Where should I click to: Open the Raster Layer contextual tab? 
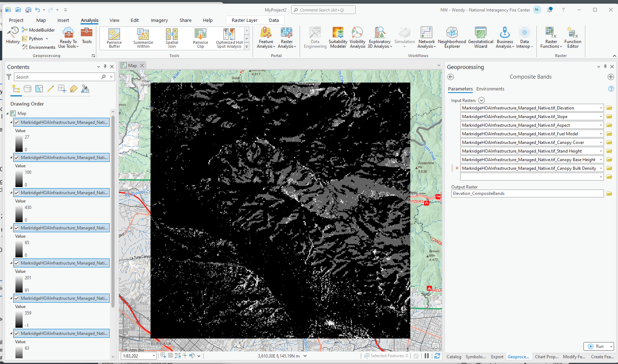click(x=244, y=20)
